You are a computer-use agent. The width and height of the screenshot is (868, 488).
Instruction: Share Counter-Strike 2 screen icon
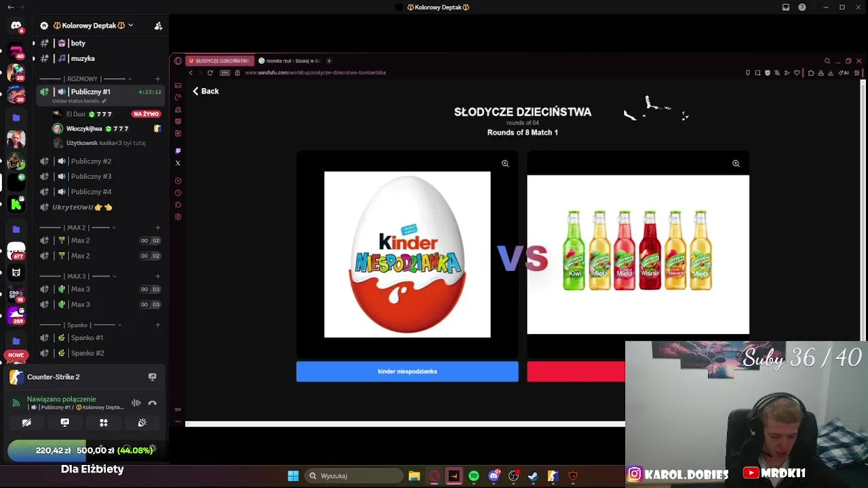tap(152, 377)
